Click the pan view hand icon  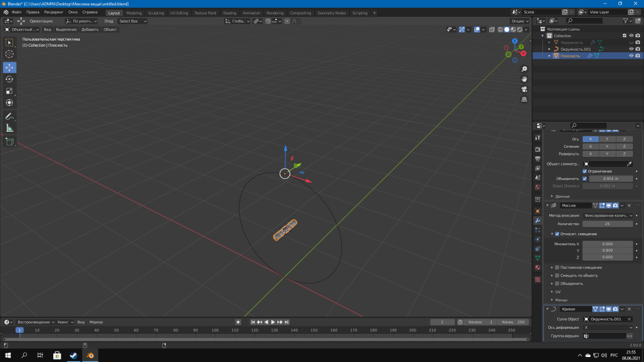tap(524, 79)
